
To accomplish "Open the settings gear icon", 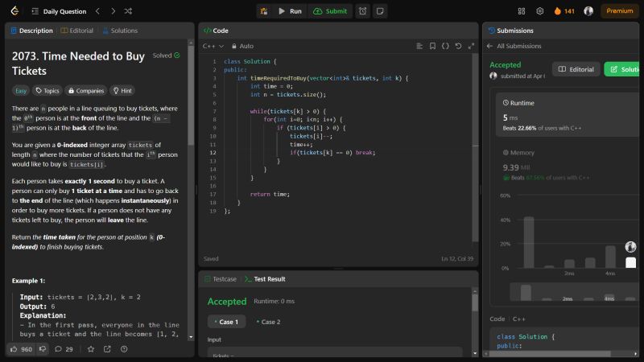I will click(539, 11).
